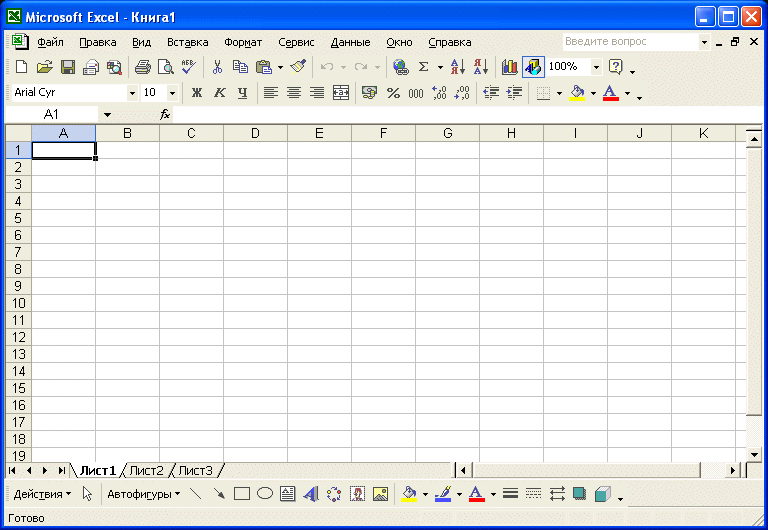
Task: Apply thousands separator 000 format
Action: 416,93
